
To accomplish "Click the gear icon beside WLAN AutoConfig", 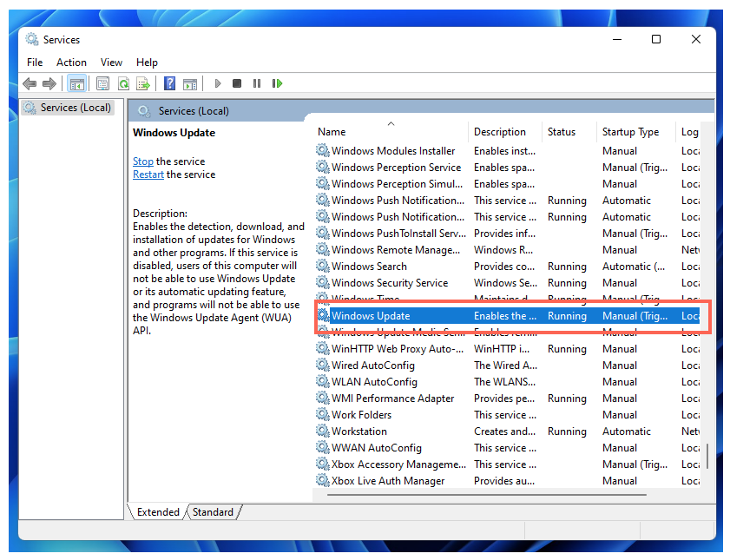I will (322, 382).
